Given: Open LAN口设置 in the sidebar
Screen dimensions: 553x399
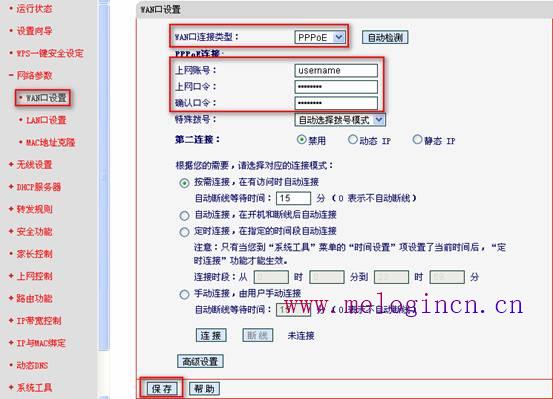Looking at the screenshot, I should pyautogui.click(x=46, y=120).
